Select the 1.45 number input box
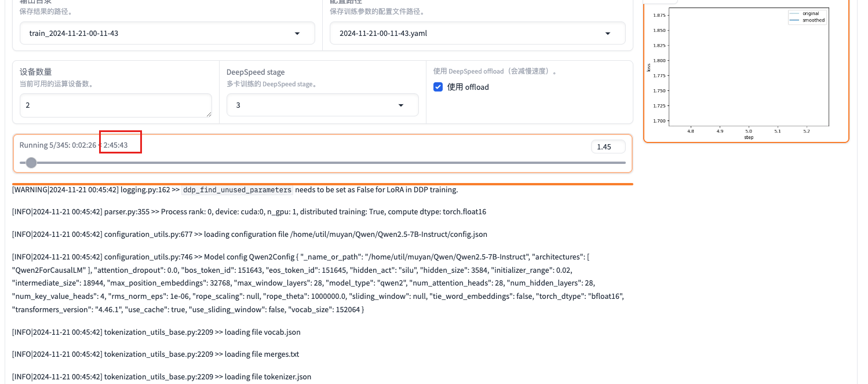This screenshot has width=868, height=384. tap(608, 147)
